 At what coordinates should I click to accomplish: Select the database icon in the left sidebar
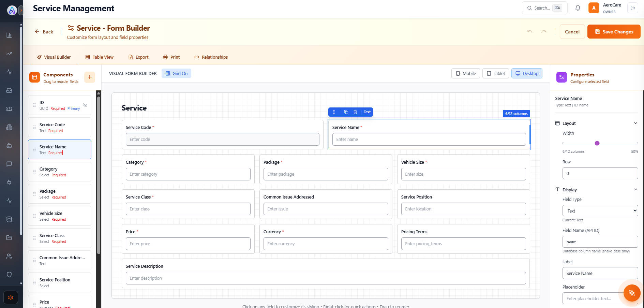tap(9, 219)
